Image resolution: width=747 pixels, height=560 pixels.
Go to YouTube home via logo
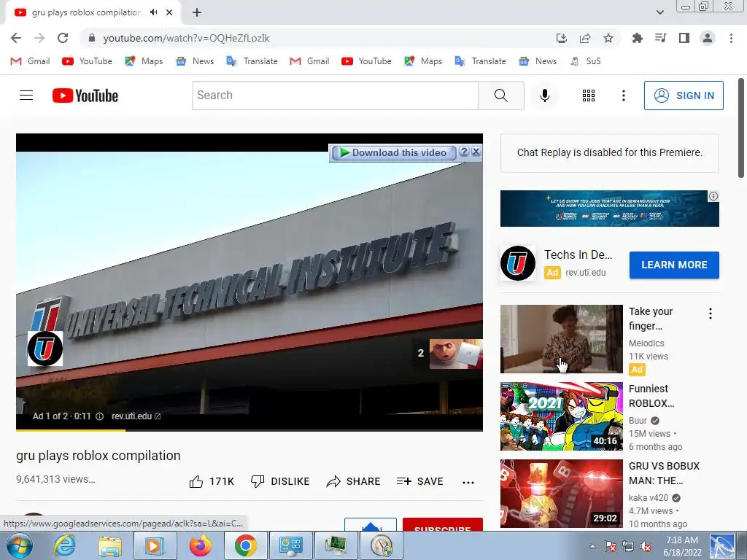pyautogui.click(x=85, y=96)
